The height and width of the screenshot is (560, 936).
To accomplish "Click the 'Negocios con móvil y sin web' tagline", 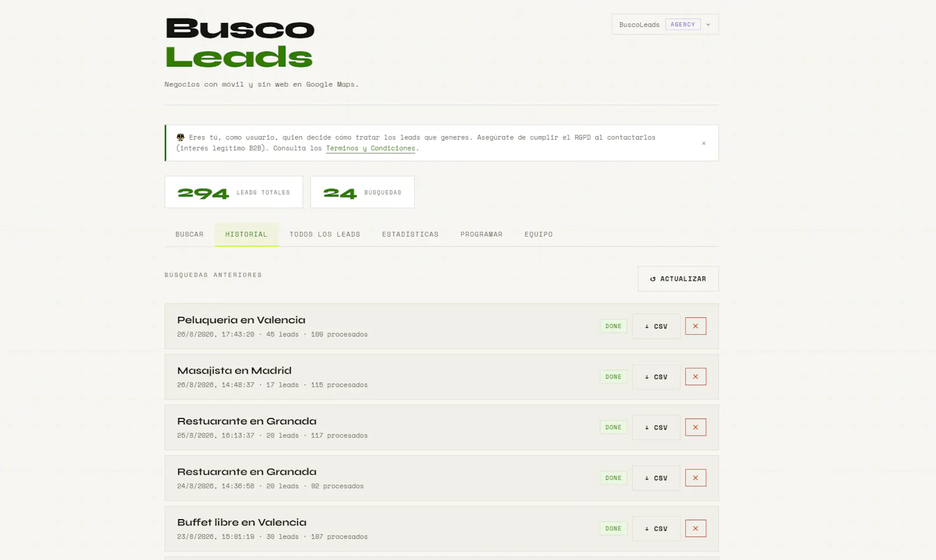I will click(x=261, y=84).
